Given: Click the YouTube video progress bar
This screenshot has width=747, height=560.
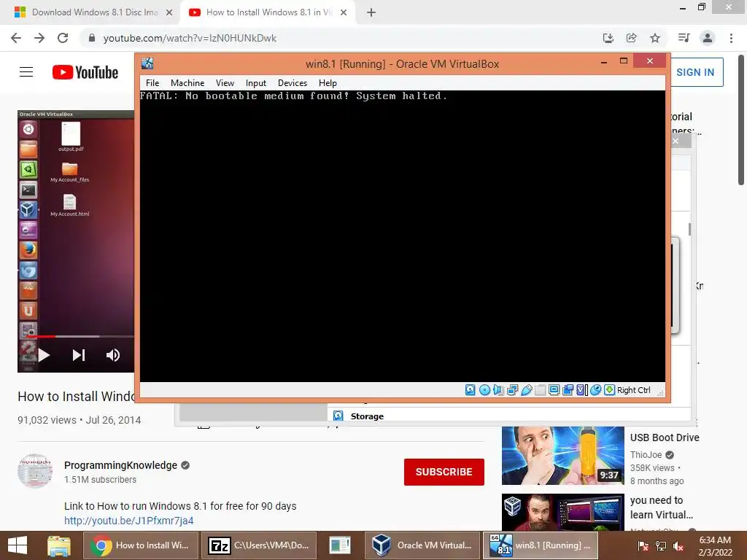Looking at the screenshot, I should pos(79,337).
